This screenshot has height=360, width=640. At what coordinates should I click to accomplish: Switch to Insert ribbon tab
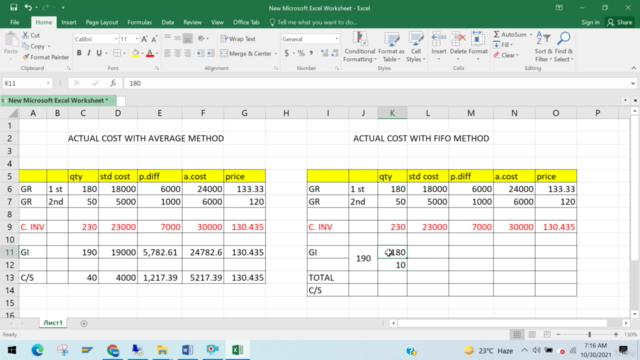69,22
